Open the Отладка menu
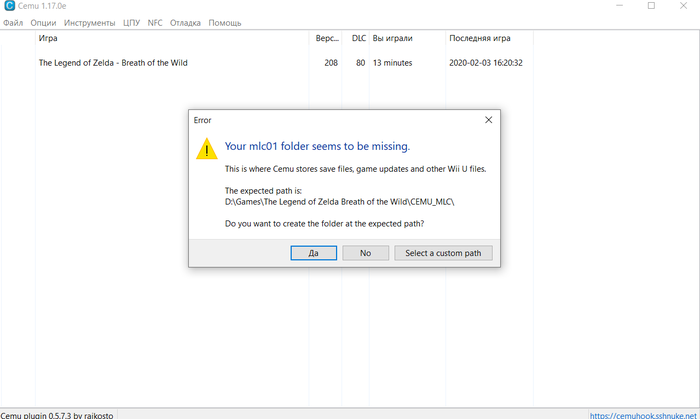This screenshot has height=419, width=700. click(185, 22)
